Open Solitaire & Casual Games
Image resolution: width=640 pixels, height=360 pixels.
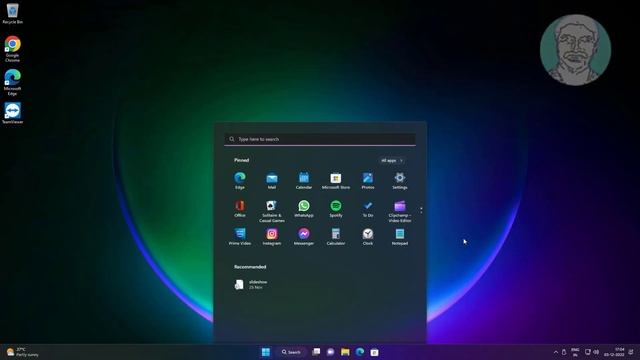pyautogui.click(x=272, y=211)
